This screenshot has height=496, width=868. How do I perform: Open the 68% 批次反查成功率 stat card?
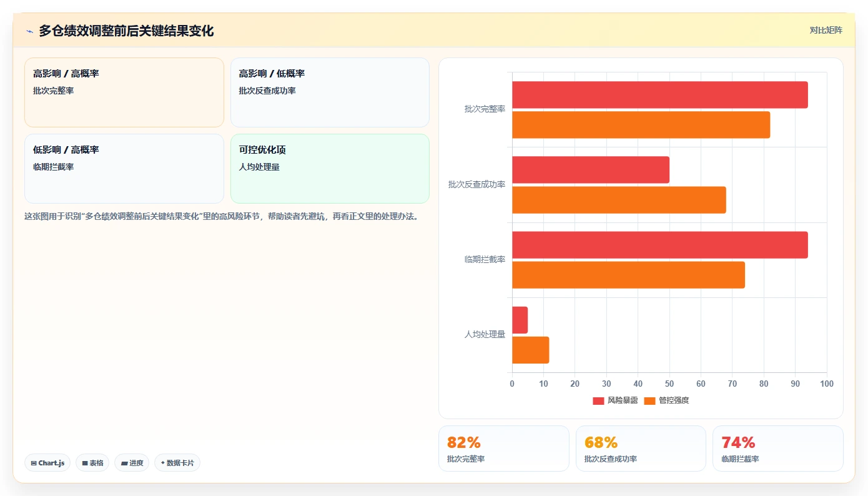pos(641,449)
